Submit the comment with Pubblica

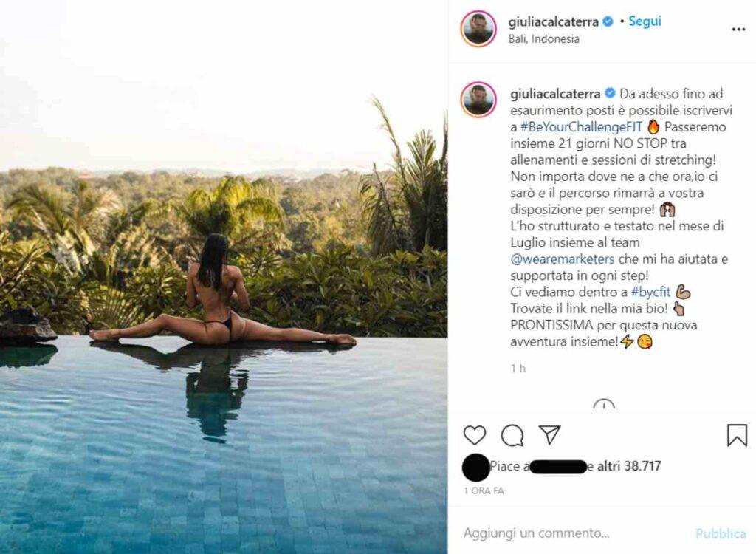pyautogui.click(x=721, y=534)
